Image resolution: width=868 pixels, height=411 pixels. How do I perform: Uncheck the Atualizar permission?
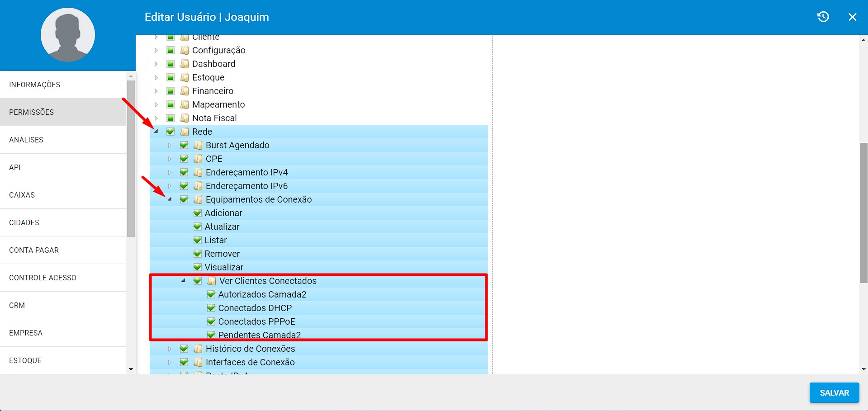coord(198,227)
